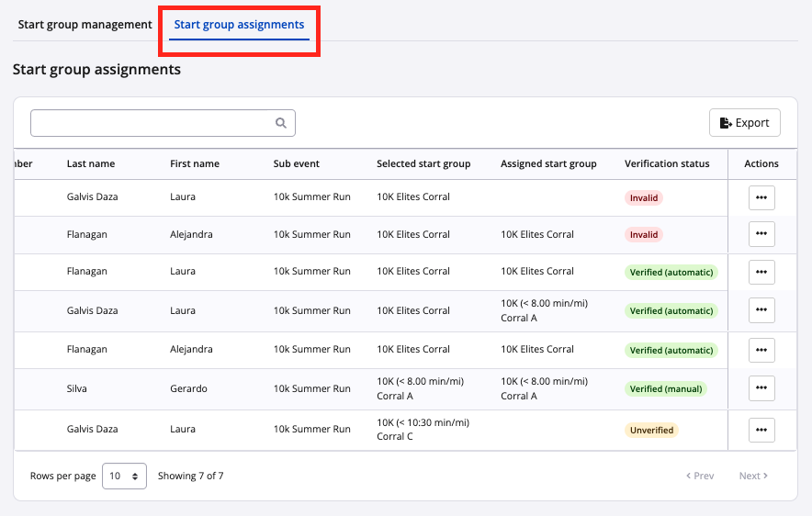
Task: Sort by Last name column header
Action: tap(91, 163)
